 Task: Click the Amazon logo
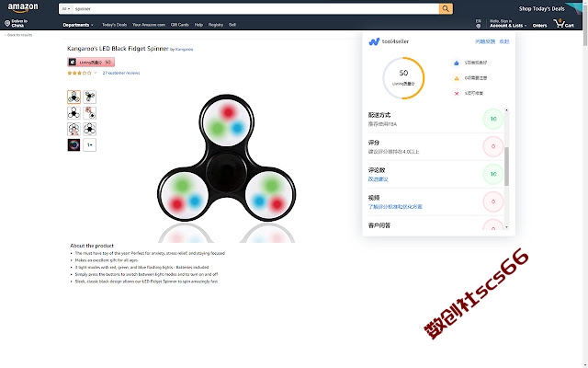23,8
